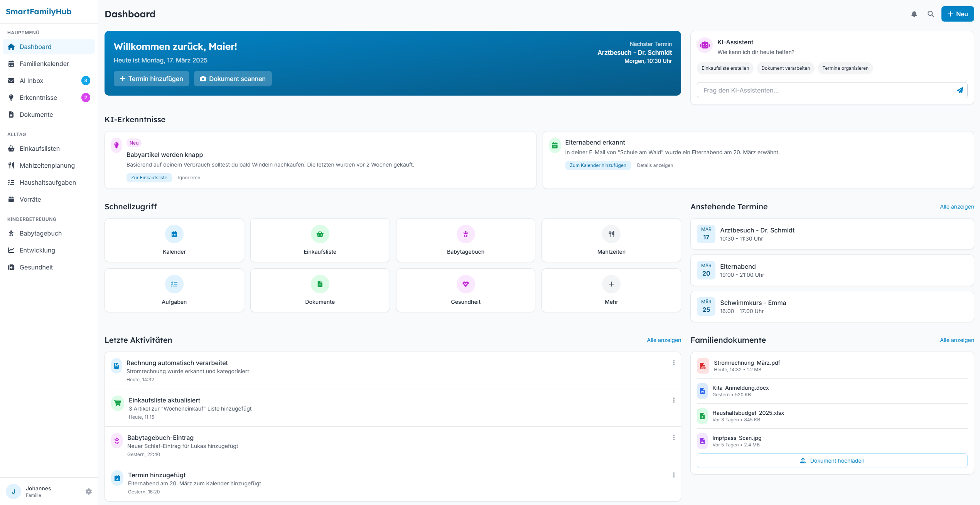Image resolution: width=980 pixels, height=505 pixels.
Task: Click the Einkaufsliste erstellen suggestion chip
Action: pyautogui.click(x=725, y=68)
